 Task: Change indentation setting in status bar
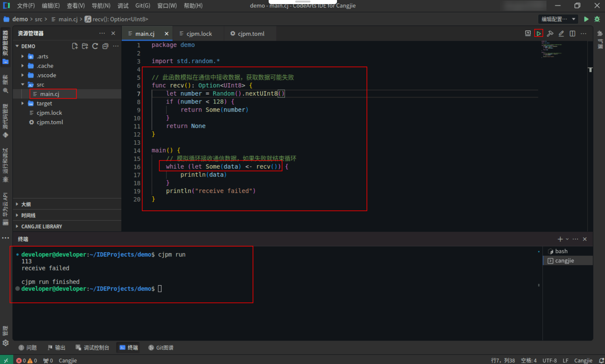(529, 361)
